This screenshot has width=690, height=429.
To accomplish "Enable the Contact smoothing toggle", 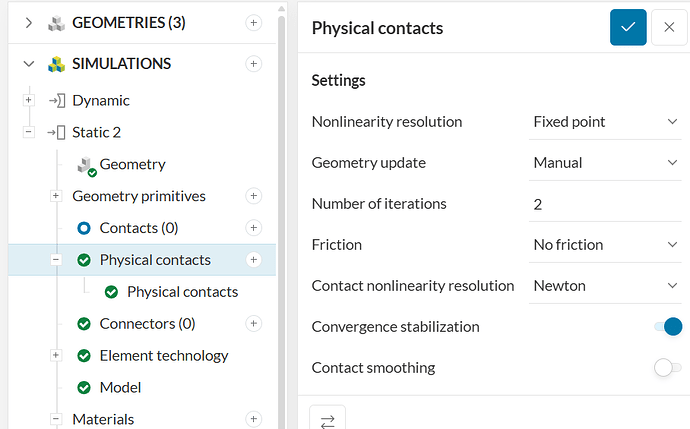I will 667,368.
